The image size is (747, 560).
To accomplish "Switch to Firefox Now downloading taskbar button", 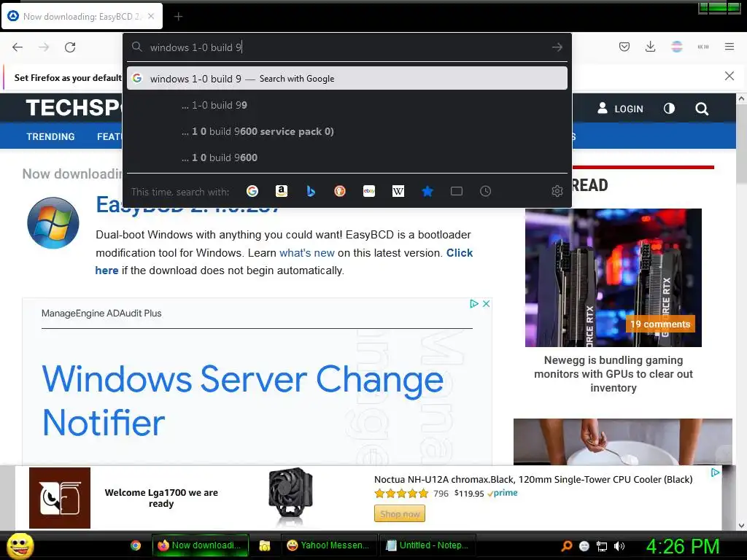I will 200,545.
